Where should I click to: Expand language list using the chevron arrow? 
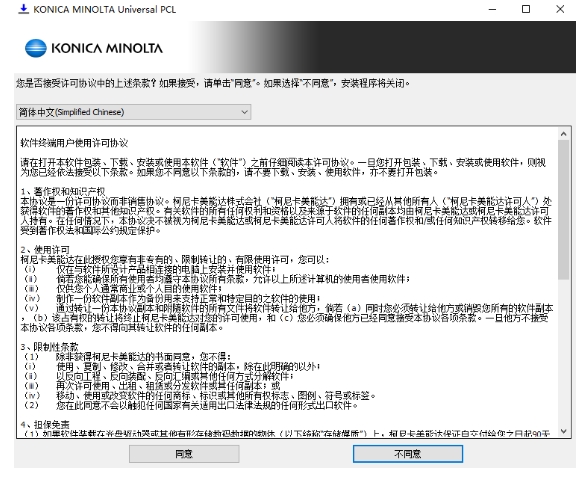coord(244,112)
